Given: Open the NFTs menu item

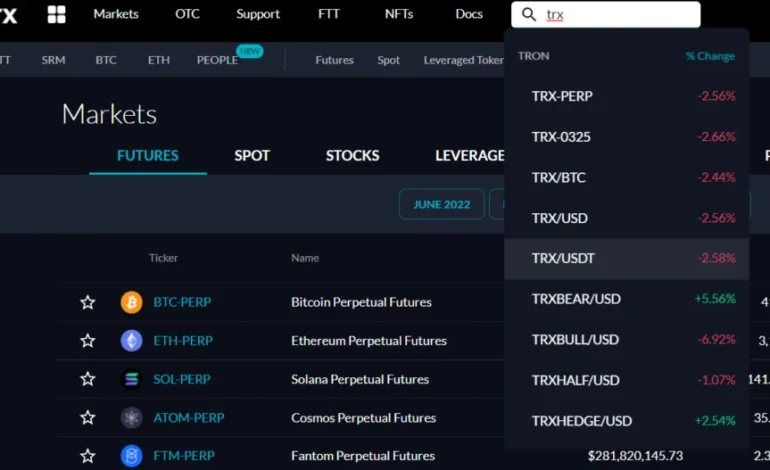Looking at the screenshot, I should point(399,14).
